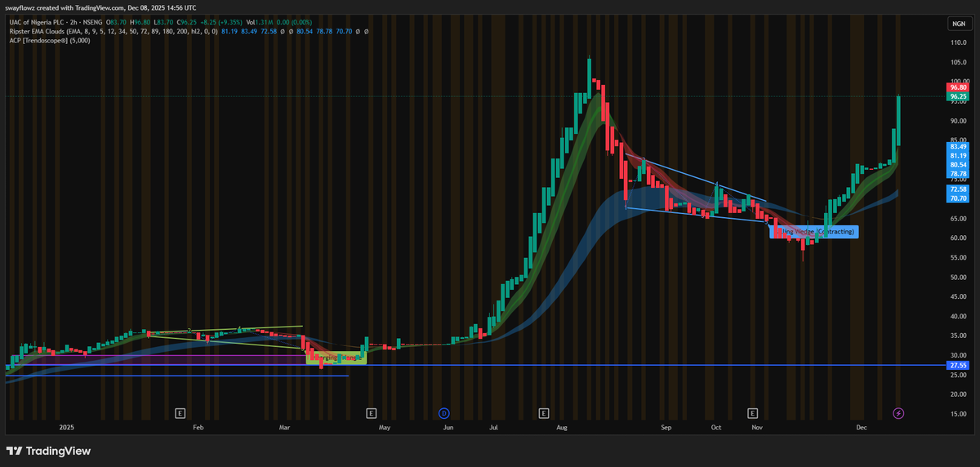This screenshot has height=467, width=980.
Task: Click the TradingView logo
Action: click(x=49, y=451)
